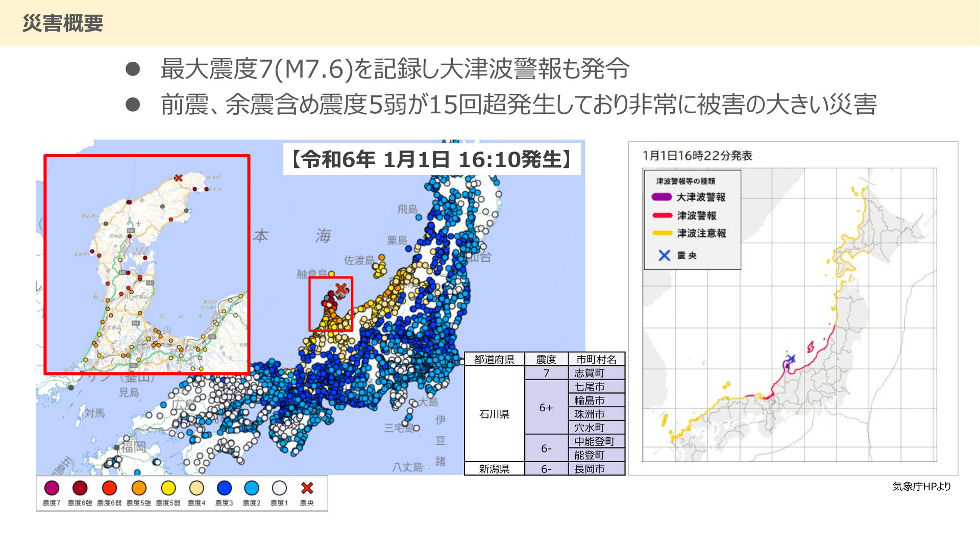Click the 震度2 light blue legend circle
The height and width of the screenshot is (551, 980).
coord(252,488)
